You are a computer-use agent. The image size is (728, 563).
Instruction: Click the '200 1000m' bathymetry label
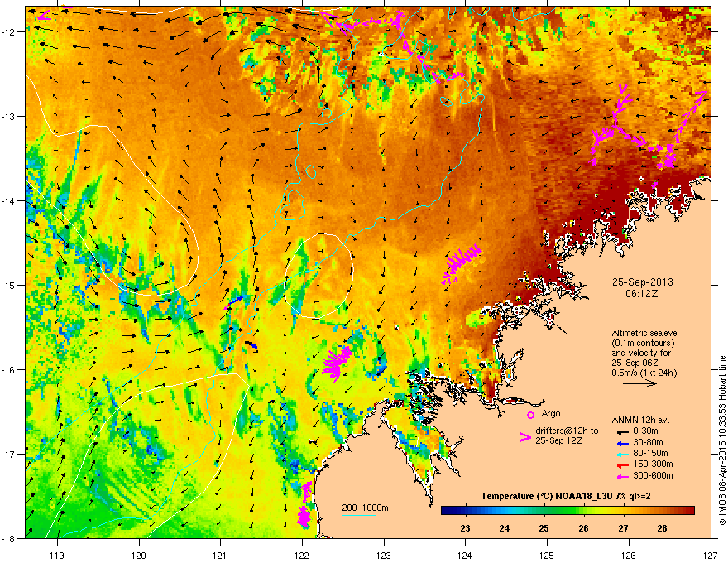click(366, 508)
